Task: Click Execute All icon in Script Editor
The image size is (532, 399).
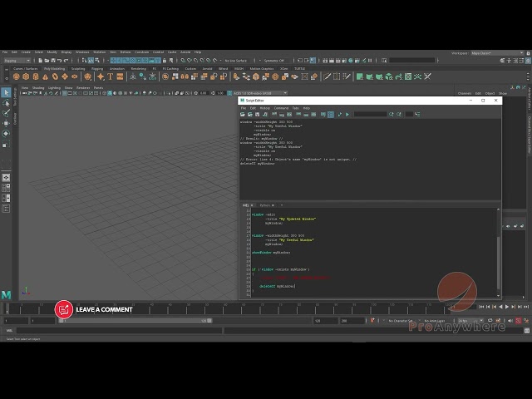Action: click(x=340, y=115)
